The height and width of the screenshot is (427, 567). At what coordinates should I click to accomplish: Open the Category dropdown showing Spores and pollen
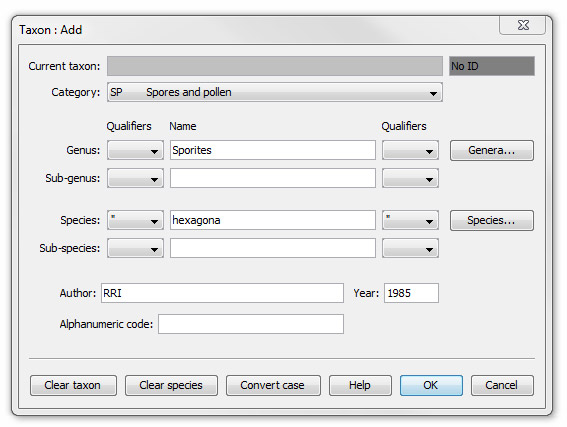point(274,92)
